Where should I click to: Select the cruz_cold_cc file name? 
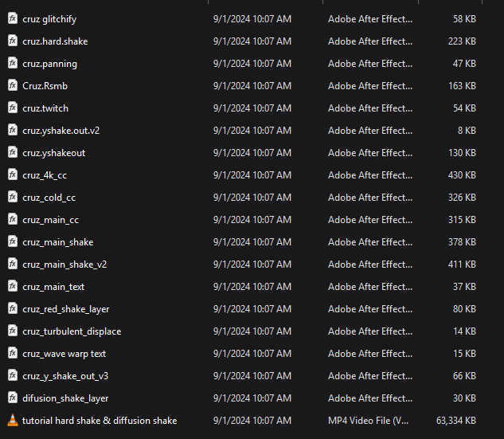(x=49, y=197)
